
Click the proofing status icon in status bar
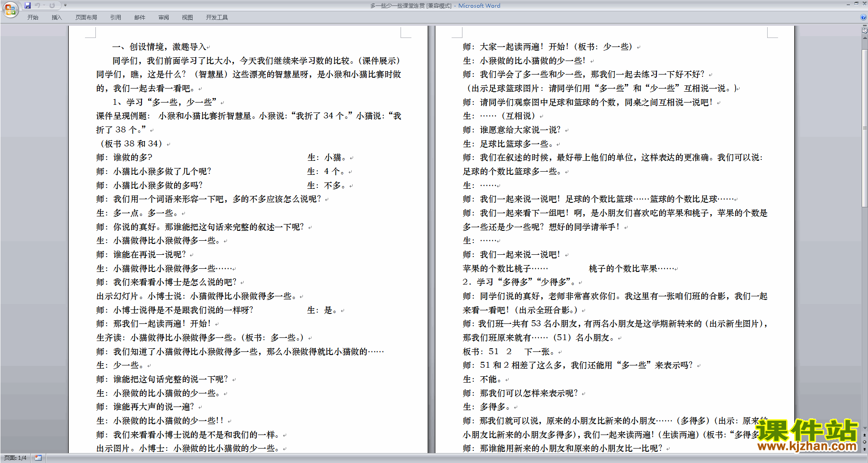tap(38, 458)
